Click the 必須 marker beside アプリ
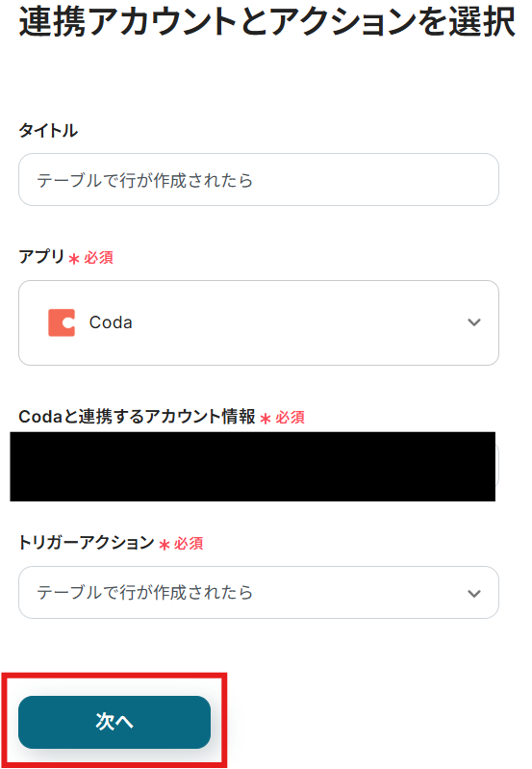Viewport: 532px width, 769px height. pyautogui.click(x=98, y=258)
